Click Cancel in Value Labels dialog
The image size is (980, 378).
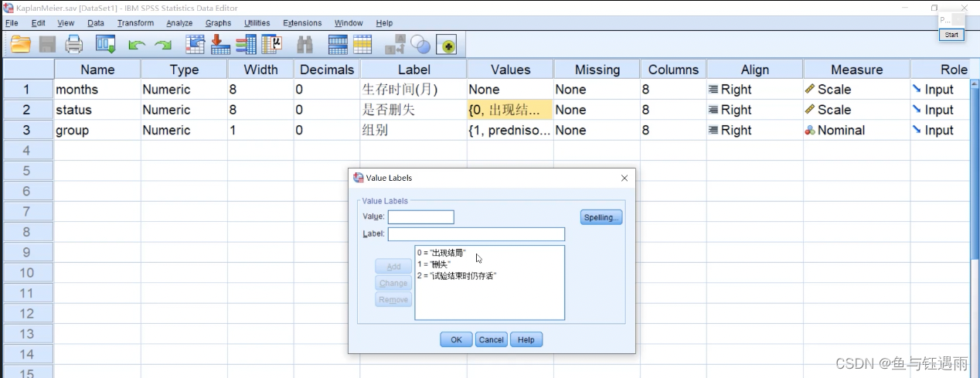(x=491, y=339)
